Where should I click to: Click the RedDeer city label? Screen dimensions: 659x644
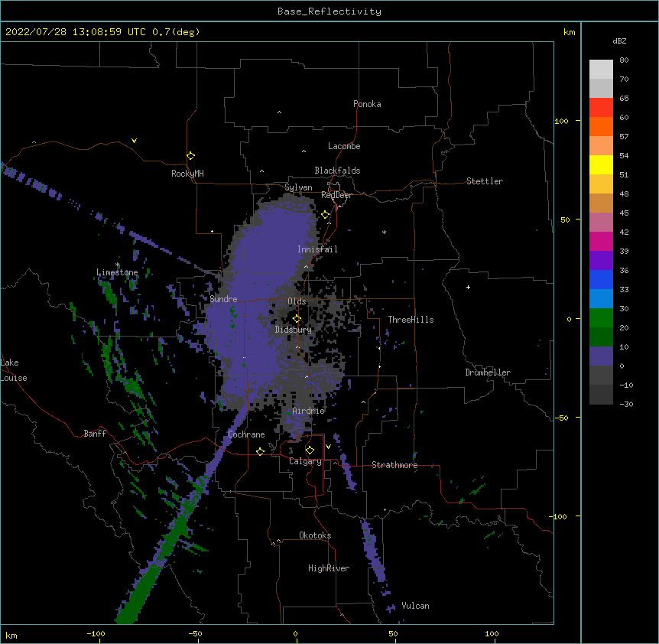(336, 195)
